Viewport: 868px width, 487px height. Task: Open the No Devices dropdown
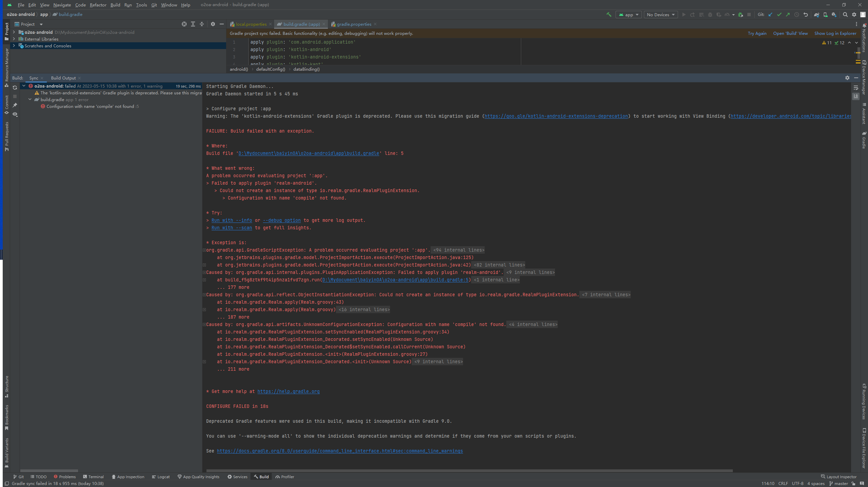[660, 15]
